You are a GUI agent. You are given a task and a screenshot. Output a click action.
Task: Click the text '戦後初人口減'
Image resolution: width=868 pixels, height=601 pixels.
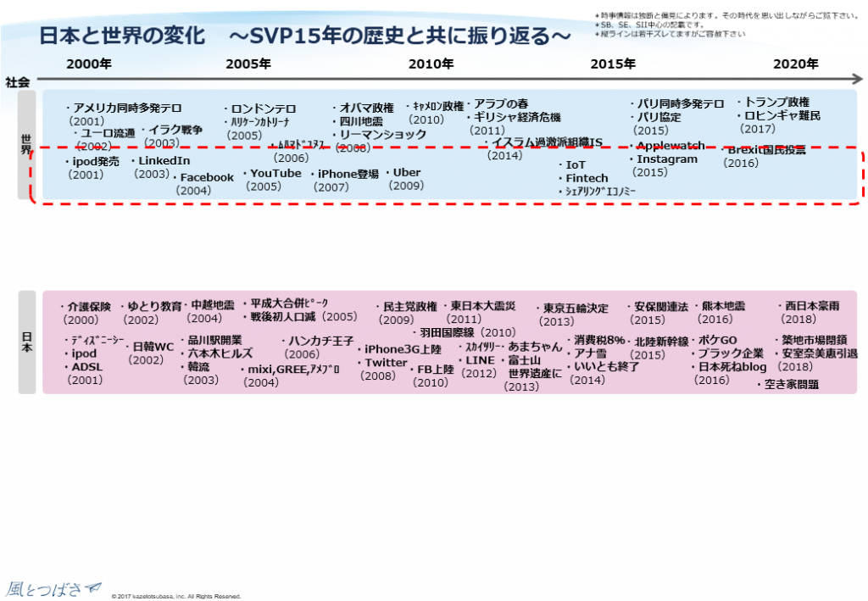tap(283, 316)
